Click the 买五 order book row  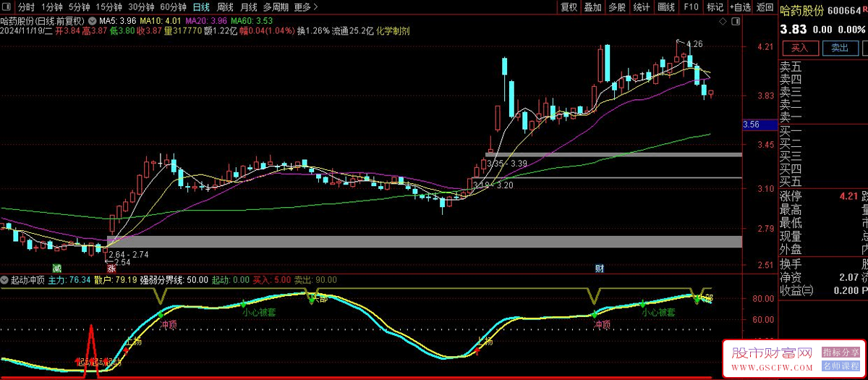click(x=824, y=181)
